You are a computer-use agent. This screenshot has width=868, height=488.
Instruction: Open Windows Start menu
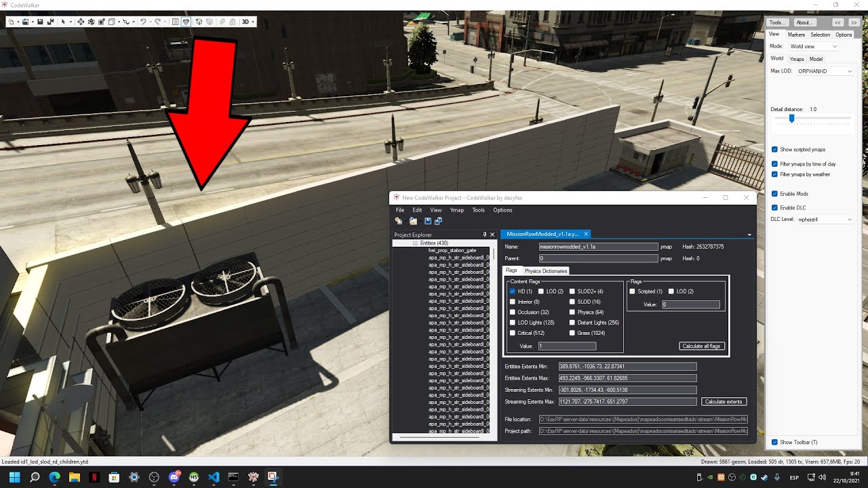15,477
